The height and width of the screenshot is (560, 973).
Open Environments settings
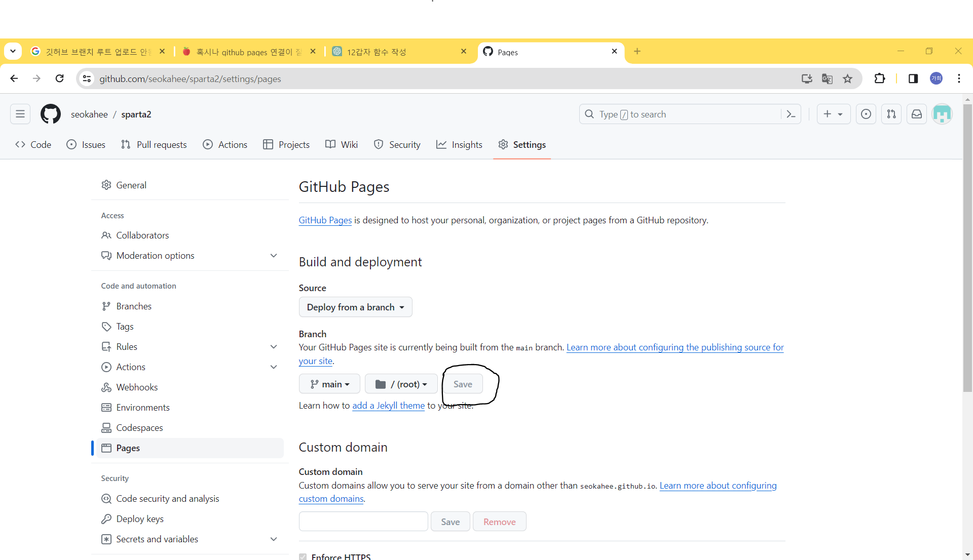[x=190, y=408]
